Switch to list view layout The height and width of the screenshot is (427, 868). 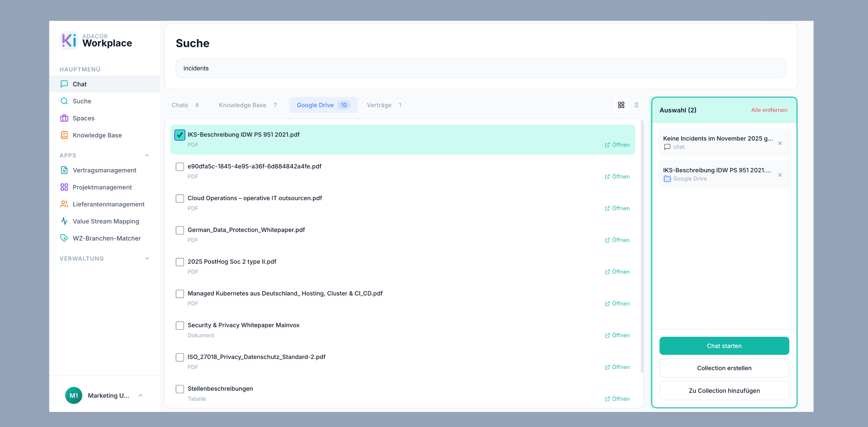coord(636,105)
